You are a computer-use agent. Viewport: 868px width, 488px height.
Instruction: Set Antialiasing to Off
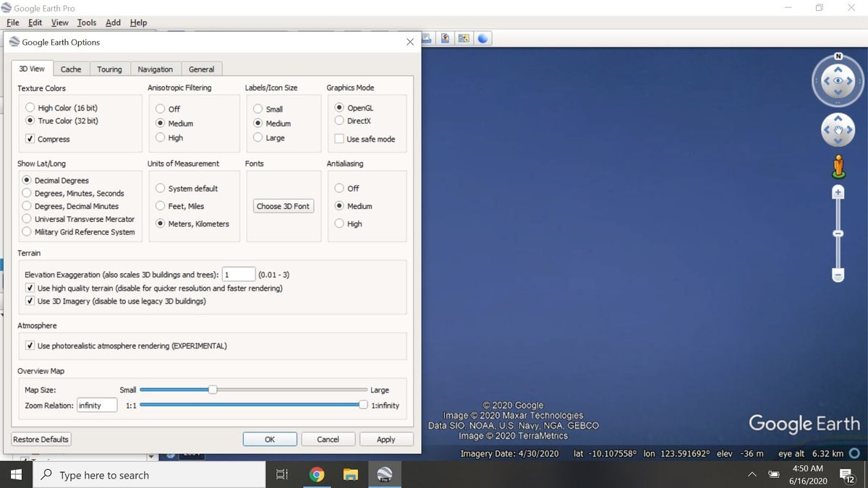(x=346, y=188)
